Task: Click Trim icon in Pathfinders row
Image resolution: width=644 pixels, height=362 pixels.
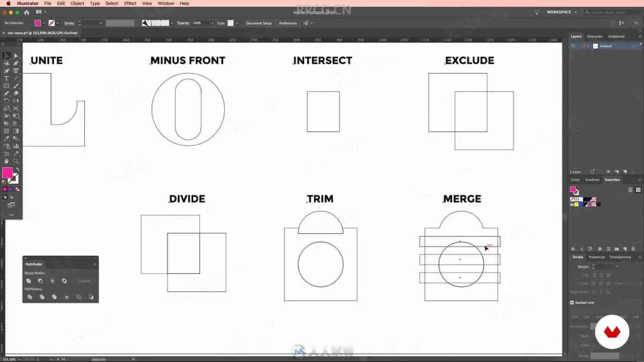Action: click(x=42, y=297)
